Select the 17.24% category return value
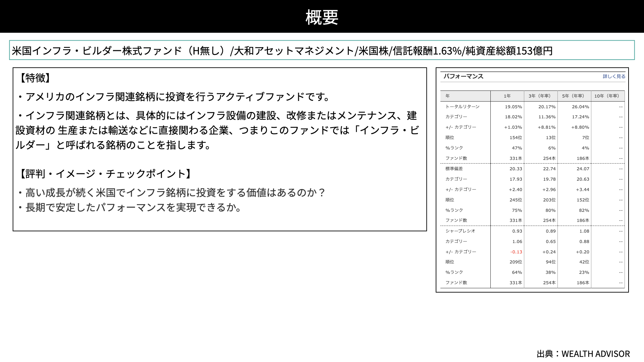Viewport: 644px width, 362px height. click(580, 117)
